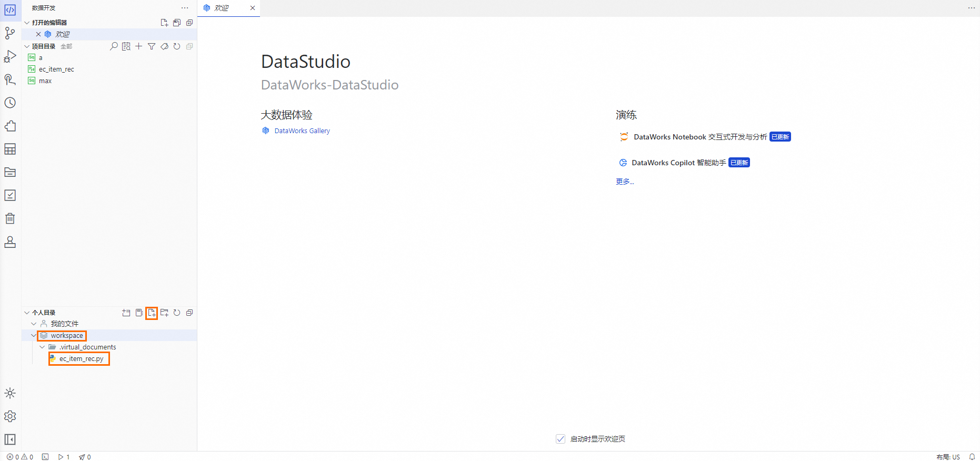This screenshot has width=980, height=461.
Task: Open the SQL node named a
Action: [x=109, y=57]
